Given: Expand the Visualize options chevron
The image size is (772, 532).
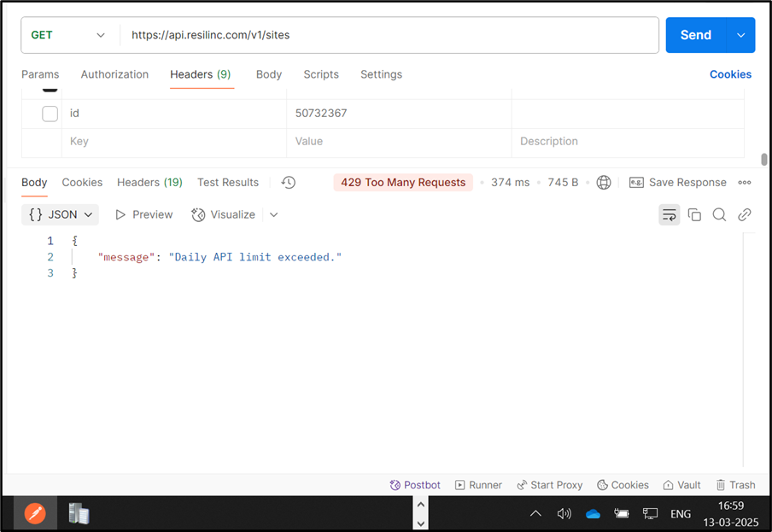Looking at the screenshot, I should pos(274,214).
